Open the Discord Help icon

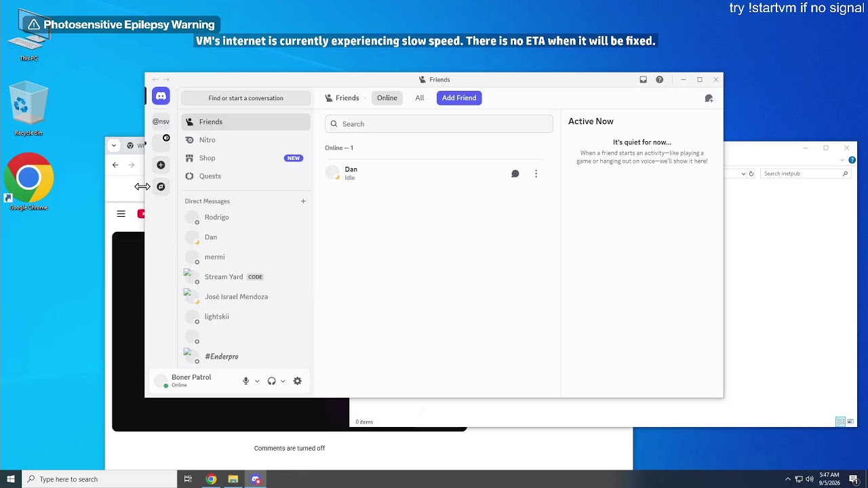pyautogui.click(x=659, y=79)
